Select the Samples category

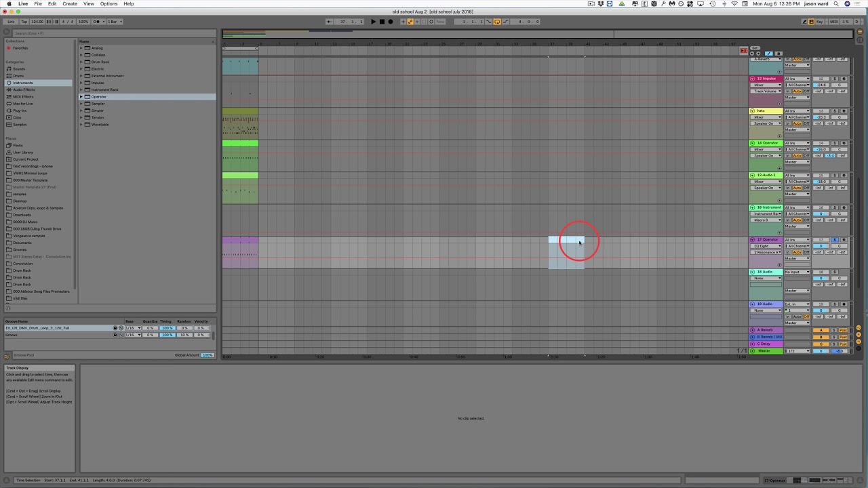(20, 125)
